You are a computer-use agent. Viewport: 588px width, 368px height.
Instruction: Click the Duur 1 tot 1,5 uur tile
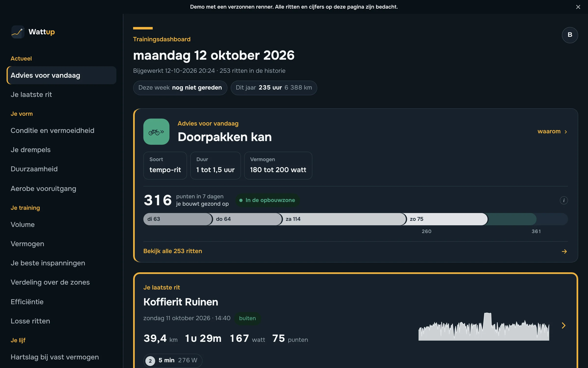tap(215, 166)
